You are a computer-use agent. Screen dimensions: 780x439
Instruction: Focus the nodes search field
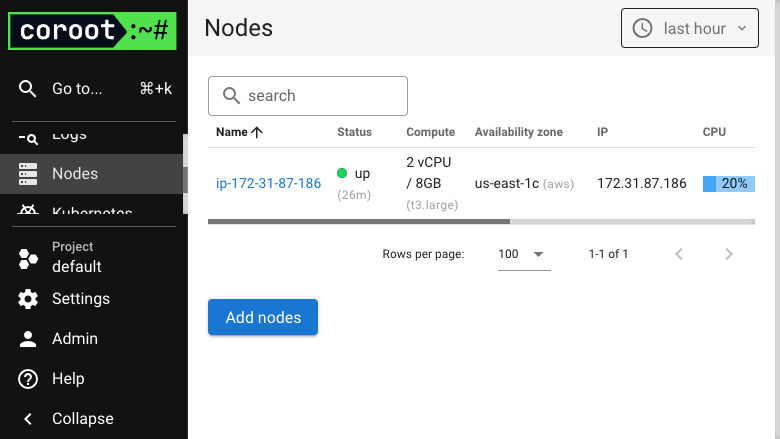[308, 96]
